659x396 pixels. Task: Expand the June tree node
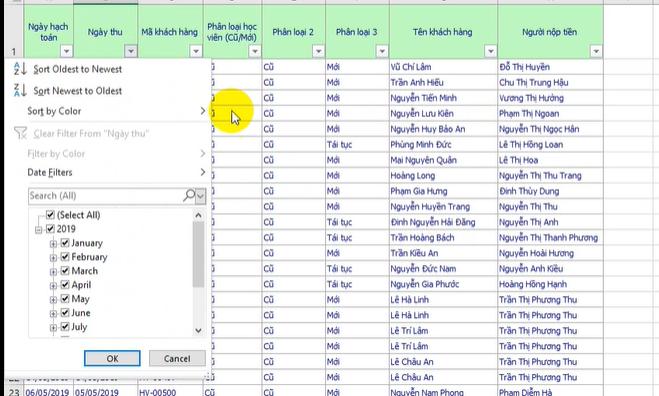(x=53, y=313)
